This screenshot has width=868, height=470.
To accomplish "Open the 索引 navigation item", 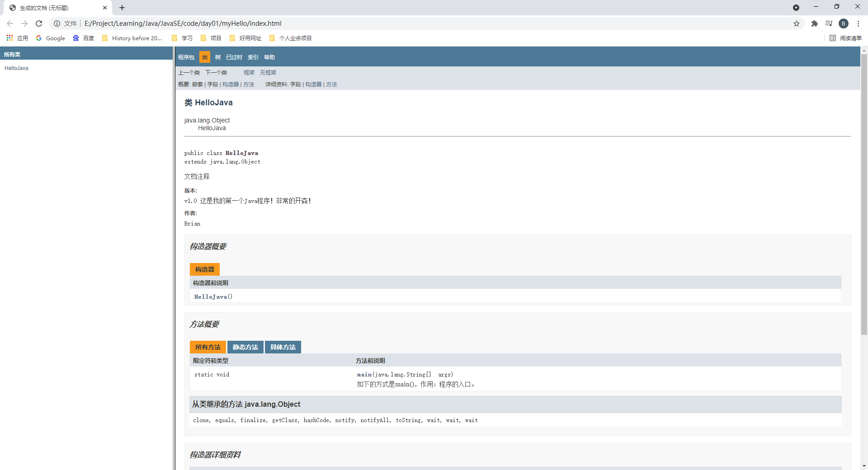I will click(x=253, y=57).
